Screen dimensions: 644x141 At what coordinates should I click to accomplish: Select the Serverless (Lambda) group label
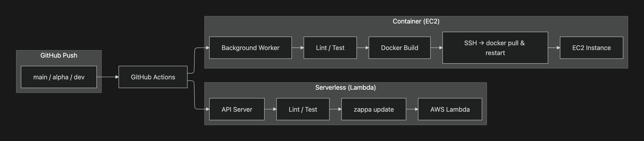(345, 87)
